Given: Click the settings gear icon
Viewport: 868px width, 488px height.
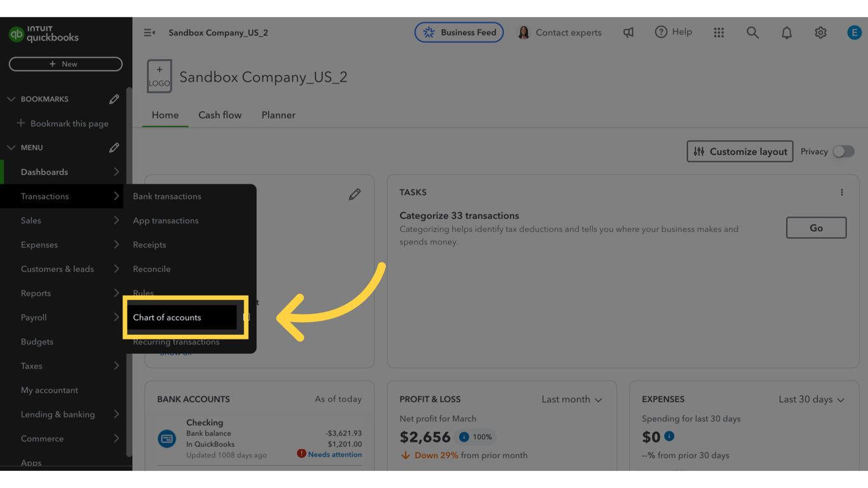Looking at the screenshot, I should (x=820, y=32).
